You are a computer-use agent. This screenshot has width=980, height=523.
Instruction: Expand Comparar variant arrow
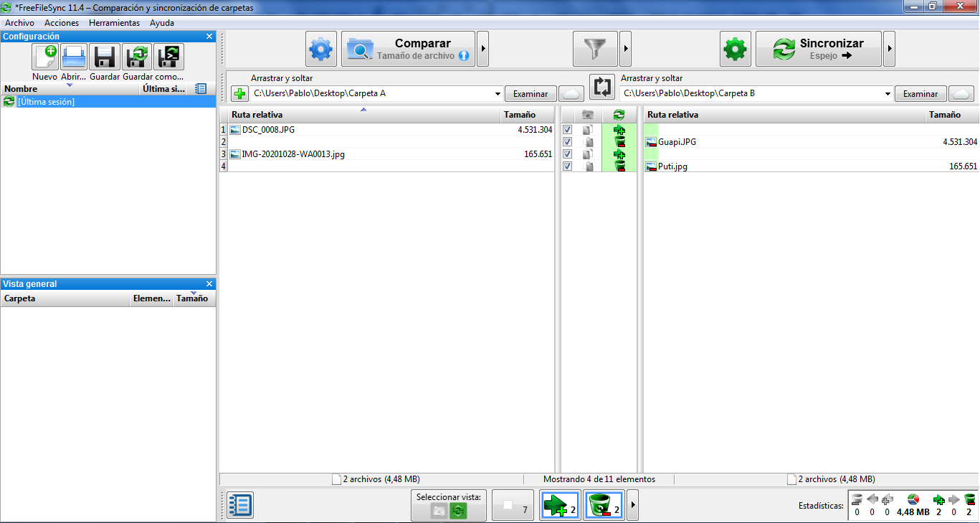(x=483, y=49)
